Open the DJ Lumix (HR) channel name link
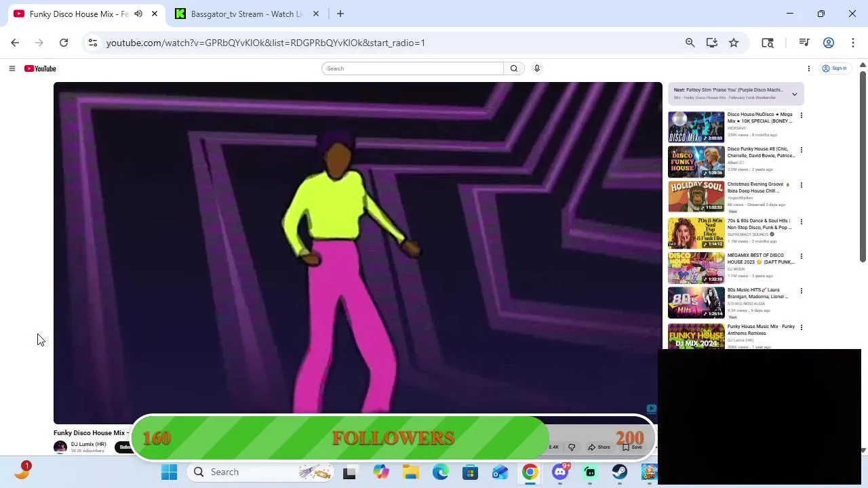The height and width of the screenshot is (488, 868). [88, 445]
